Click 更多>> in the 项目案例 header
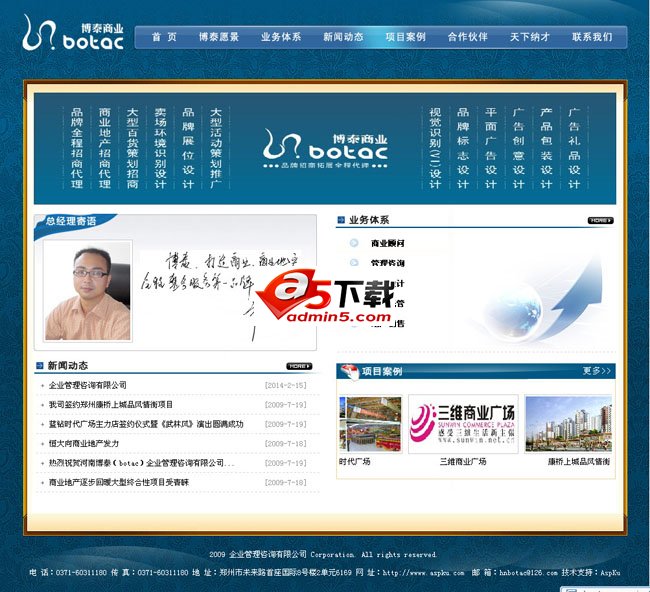 pos(597,371)
